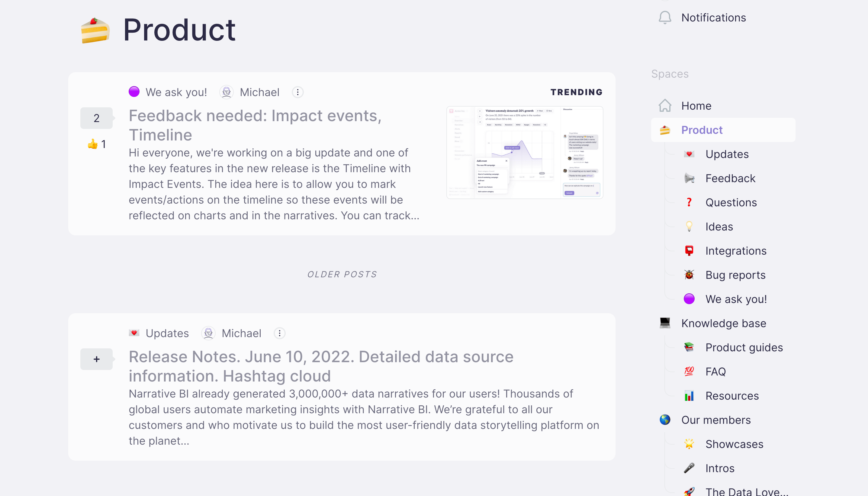Toggle the plus upvote on Release Notes post
This screenshot has height=496, width=868.
tap(96, 359)
